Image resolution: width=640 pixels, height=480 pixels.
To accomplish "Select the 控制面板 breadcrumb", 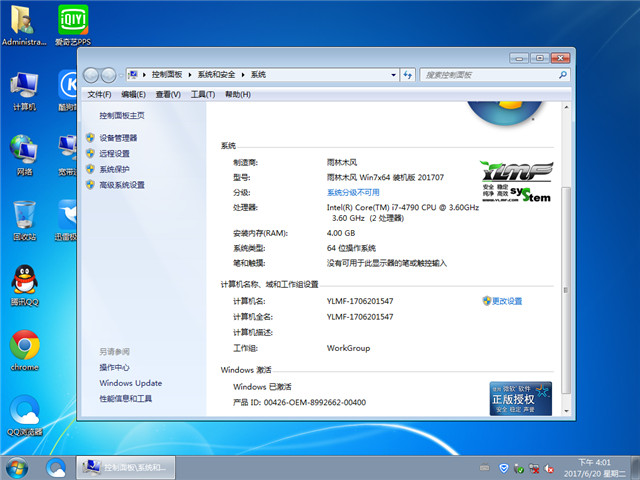I will click(x=167, y=75).
